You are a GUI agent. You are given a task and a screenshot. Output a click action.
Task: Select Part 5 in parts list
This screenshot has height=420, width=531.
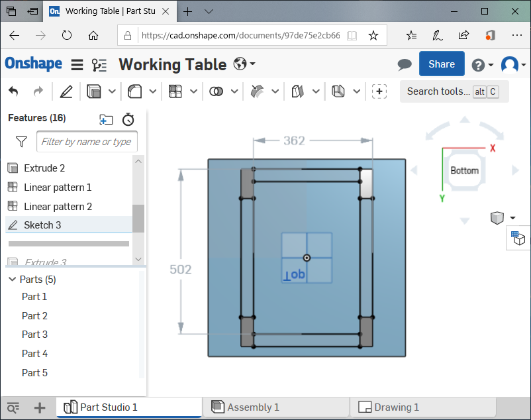(x=34, y=373)
